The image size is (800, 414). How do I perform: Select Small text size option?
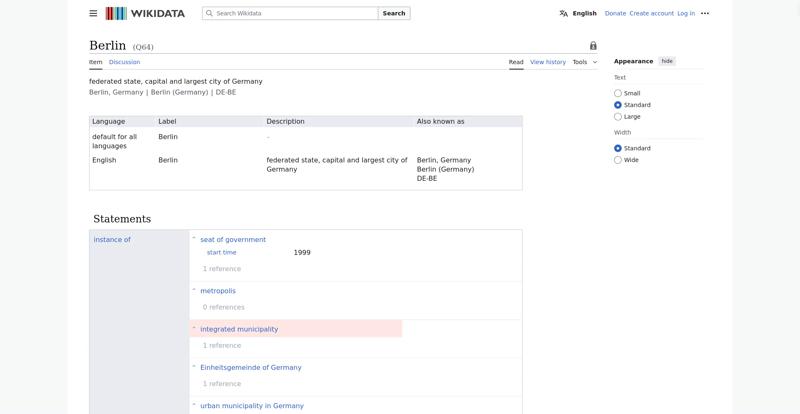point(618,93)
